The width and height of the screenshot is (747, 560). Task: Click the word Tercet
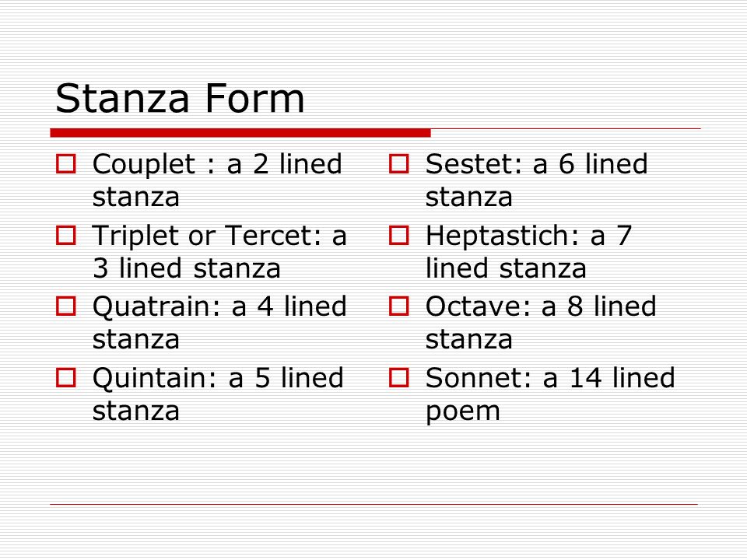click(x=268, y=235)
